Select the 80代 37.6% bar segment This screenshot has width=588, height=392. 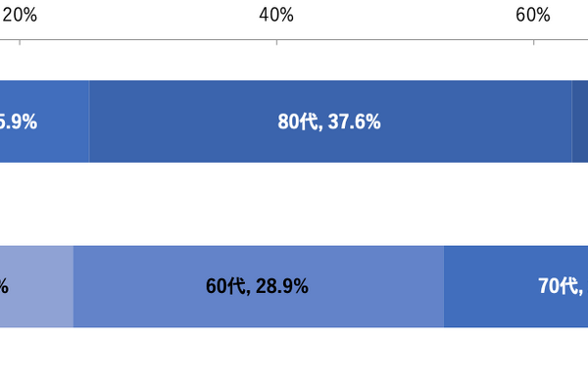pyautogui.click(x=330, y=122)
